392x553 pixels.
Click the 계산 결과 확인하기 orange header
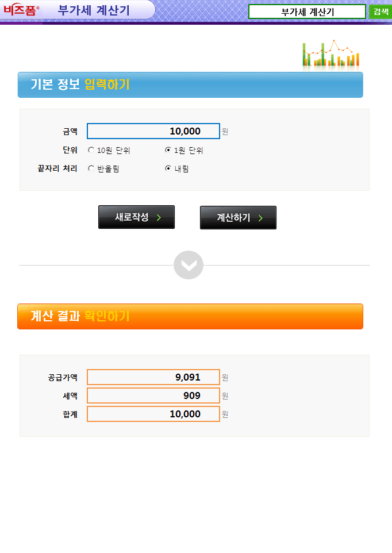[190, 316]
